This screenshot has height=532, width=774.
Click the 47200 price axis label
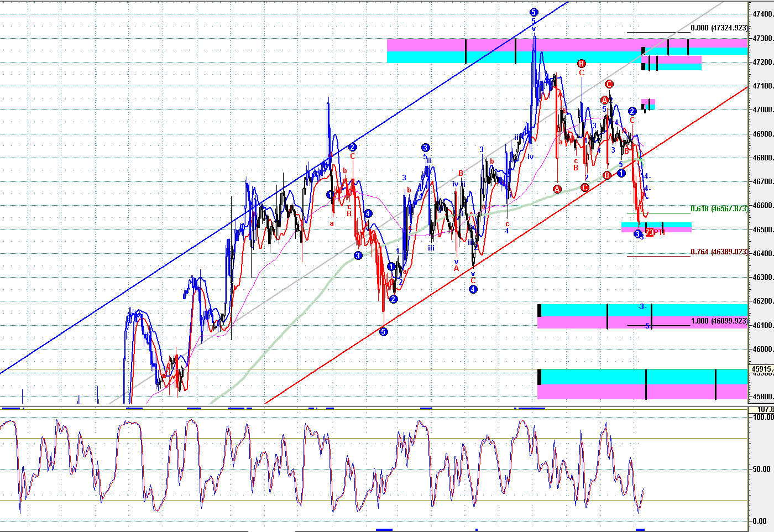tap(763, 62)
